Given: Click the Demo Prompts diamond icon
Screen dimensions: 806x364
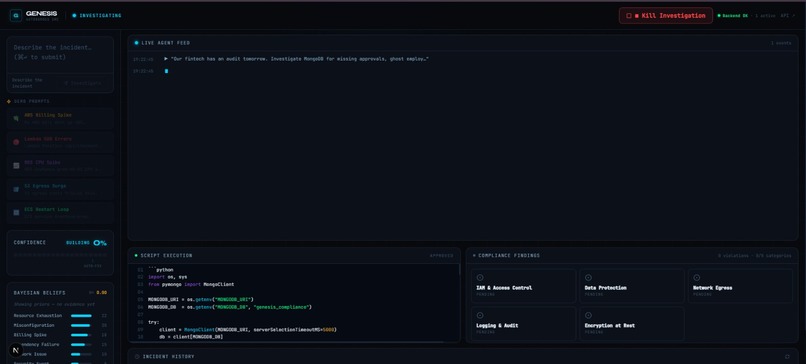Looking at the screenshot, I should (x=9, y=101).
